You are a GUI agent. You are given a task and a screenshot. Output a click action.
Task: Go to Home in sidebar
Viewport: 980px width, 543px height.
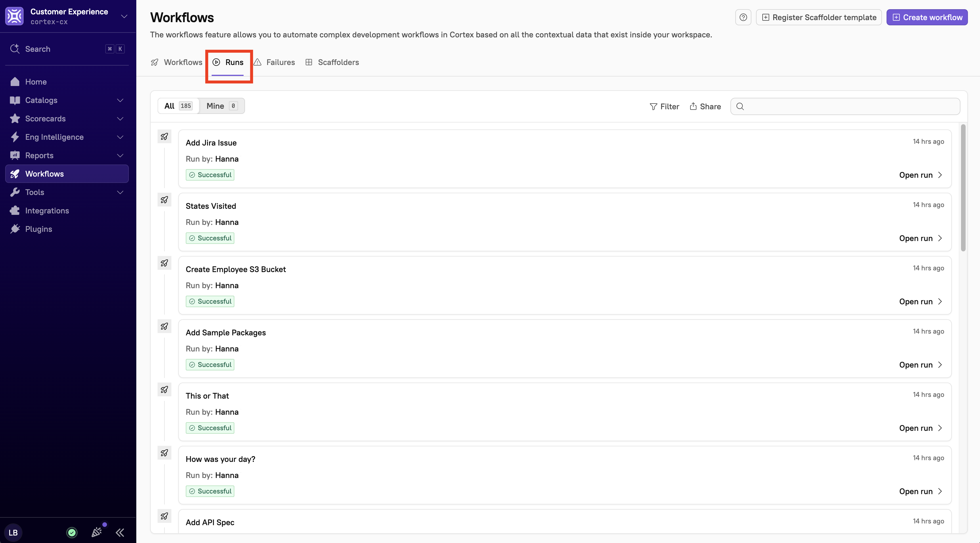coord(67,82)
